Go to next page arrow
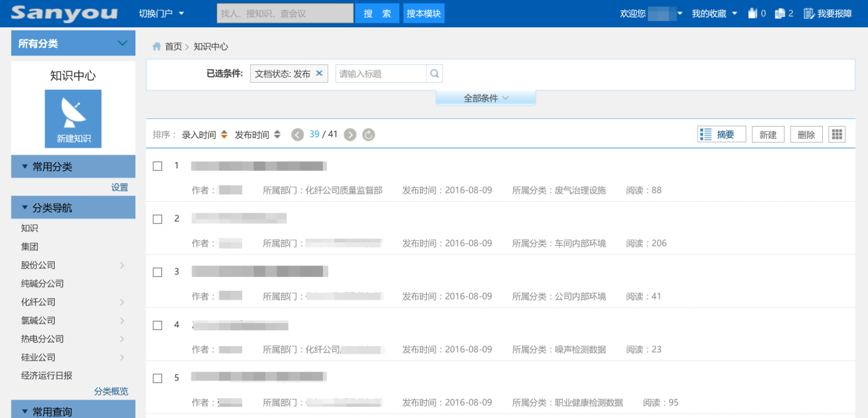 coord(350,135)
